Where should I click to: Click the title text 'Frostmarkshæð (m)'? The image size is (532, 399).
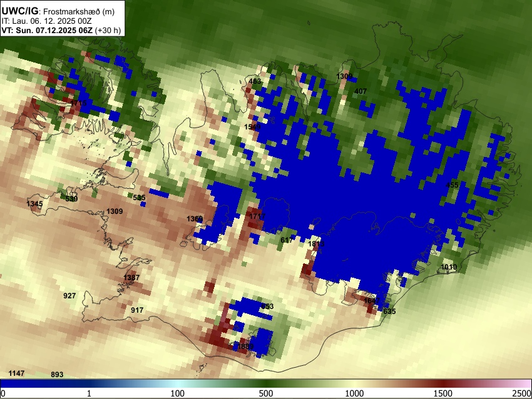(x=79, y=11)
